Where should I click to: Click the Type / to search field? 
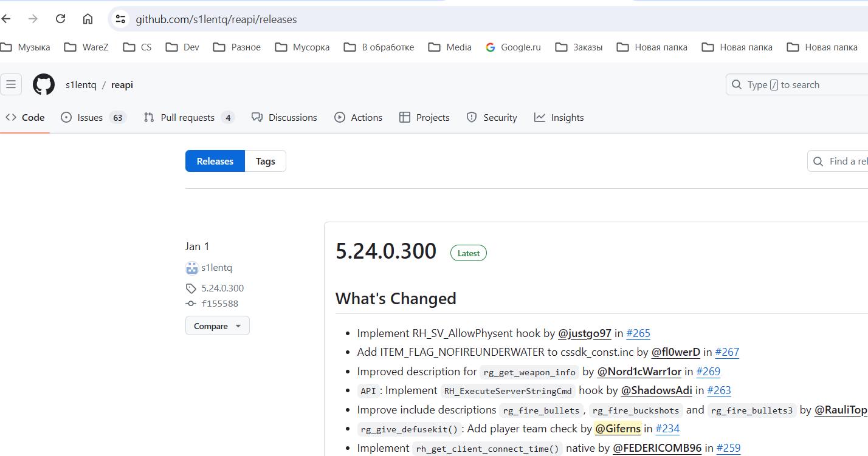click(797, 84)
